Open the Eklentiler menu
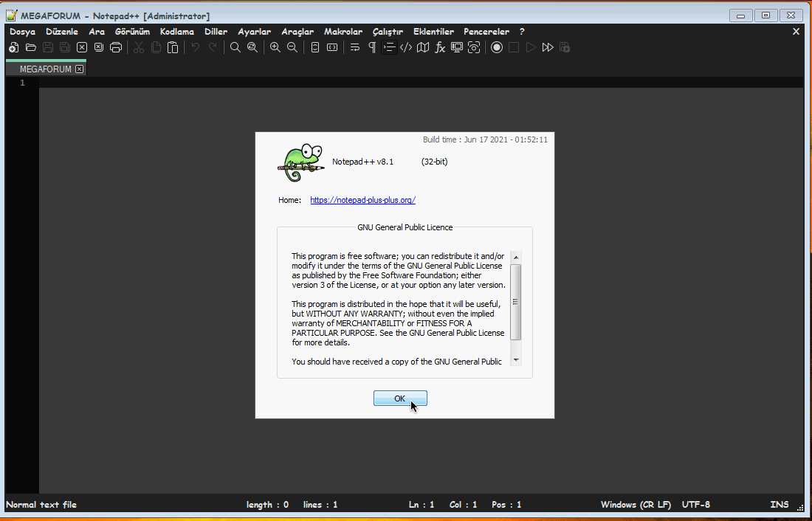This screenshot has width=812, height=521. [x=433, y=32]
